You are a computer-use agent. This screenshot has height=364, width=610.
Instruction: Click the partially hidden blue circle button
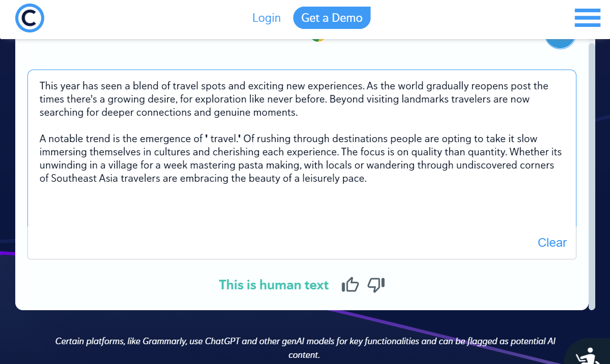click(560, 43)
